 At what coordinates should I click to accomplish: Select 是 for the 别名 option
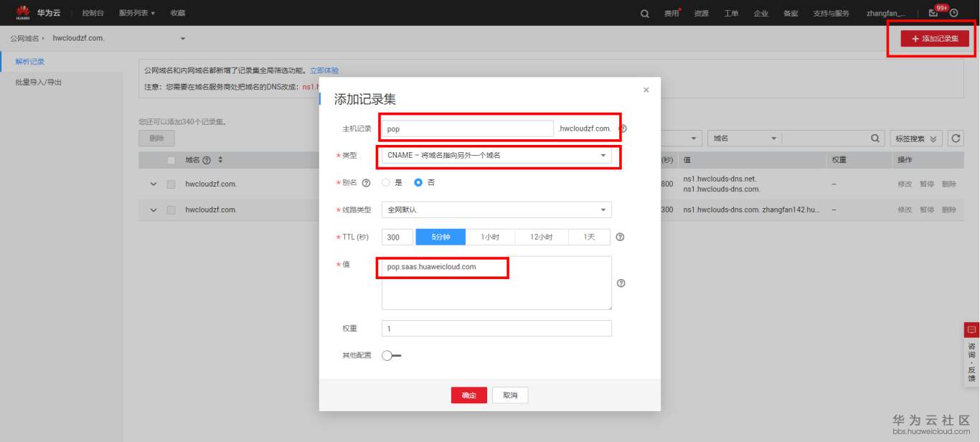click(x=386, y=183)
